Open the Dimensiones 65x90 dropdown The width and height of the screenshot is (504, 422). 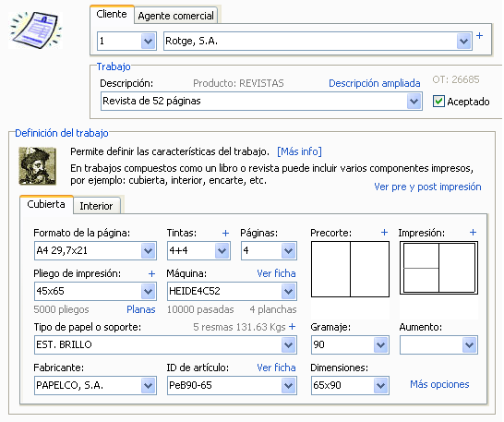tap(381, 385)
